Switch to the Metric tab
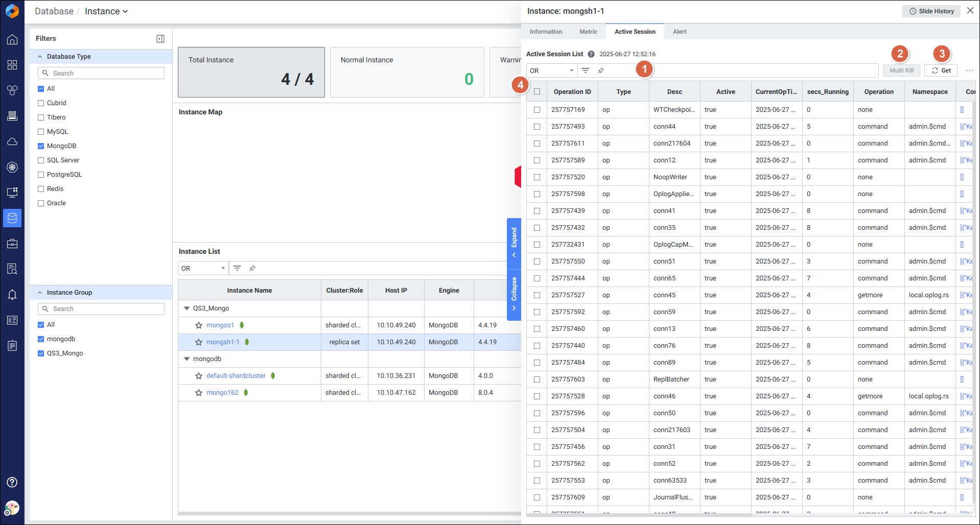Screen dimensions: 980x525 point(588,32)
